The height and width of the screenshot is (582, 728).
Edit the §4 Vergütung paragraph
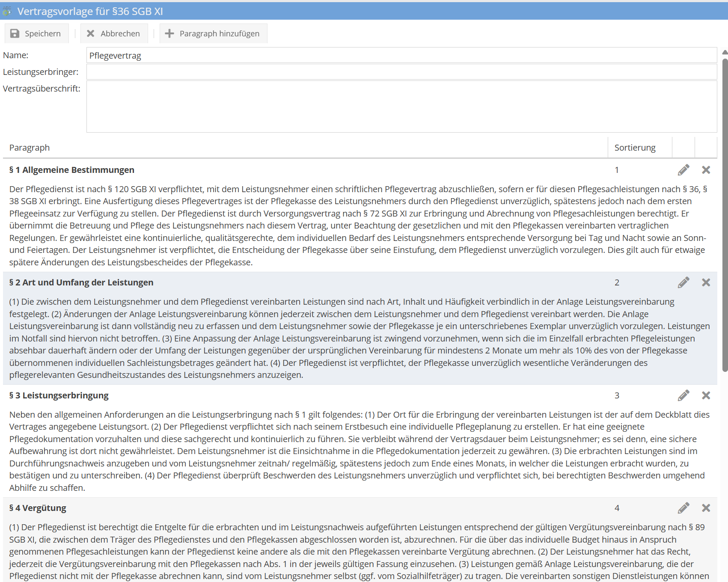tap(683, 508)
